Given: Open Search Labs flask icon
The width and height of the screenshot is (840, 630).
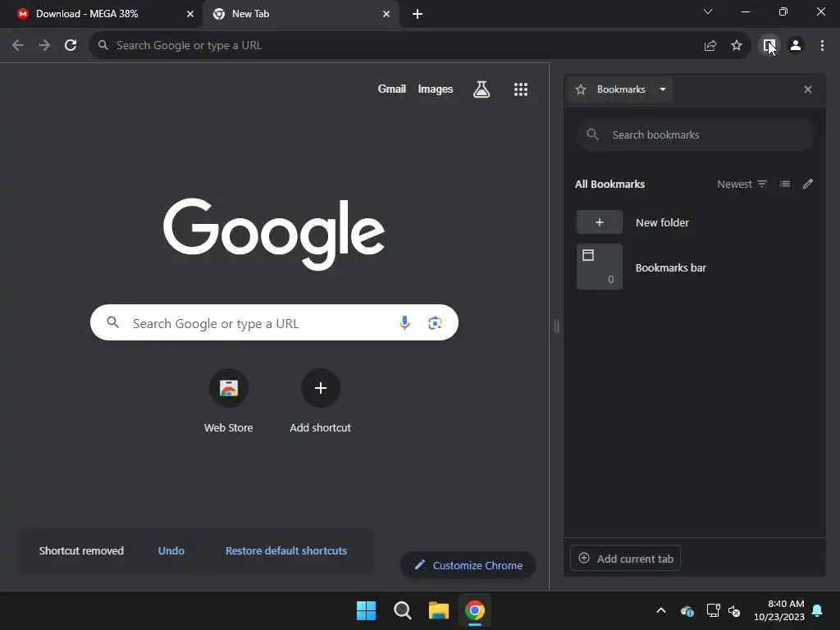Looking at the screenshot, I should (x=482, y=89).
